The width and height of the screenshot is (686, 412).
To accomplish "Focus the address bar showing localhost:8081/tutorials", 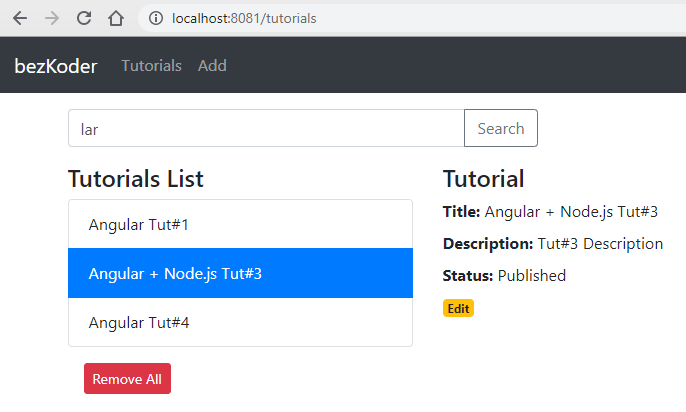I will 411,18.
